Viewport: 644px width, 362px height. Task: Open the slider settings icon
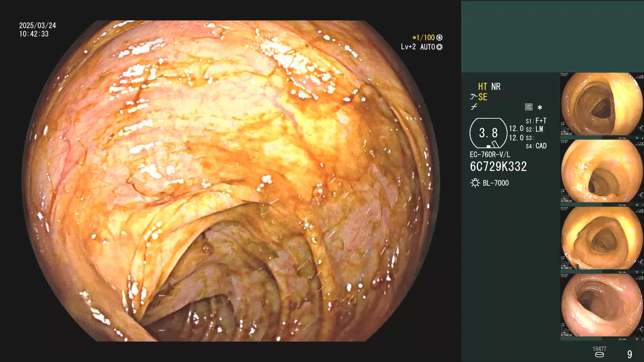click(529, 107)
